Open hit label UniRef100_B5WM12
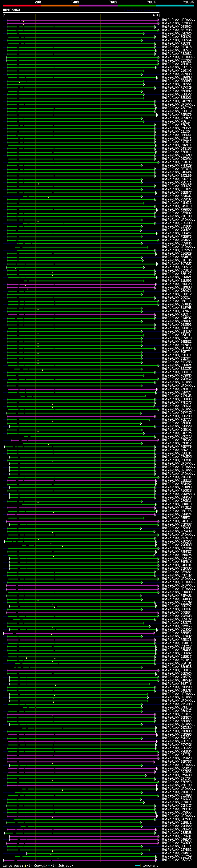 pos(177,443)
